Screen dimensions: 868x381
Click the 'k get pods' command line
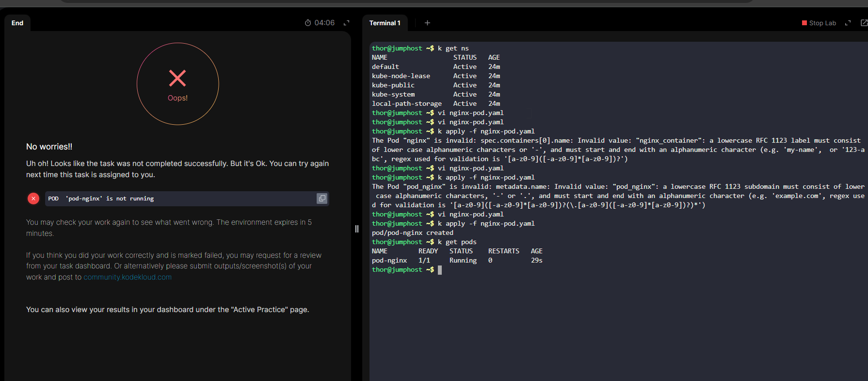tap(424, 242)
